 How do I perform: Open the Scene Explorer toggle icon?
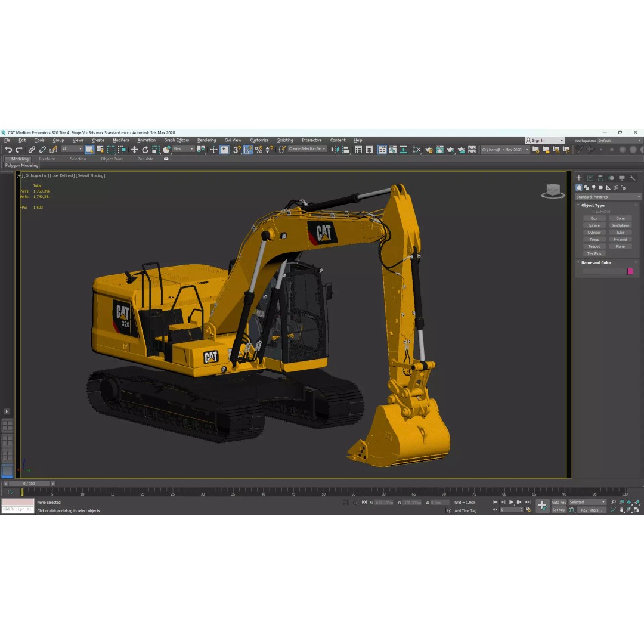358,150
